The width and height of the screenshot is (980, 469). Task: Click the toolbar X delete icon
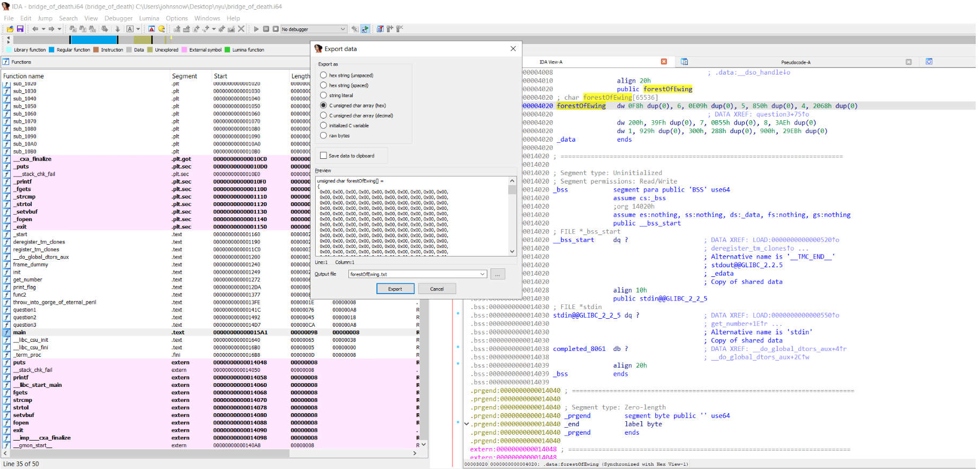(x=241, y=29)
